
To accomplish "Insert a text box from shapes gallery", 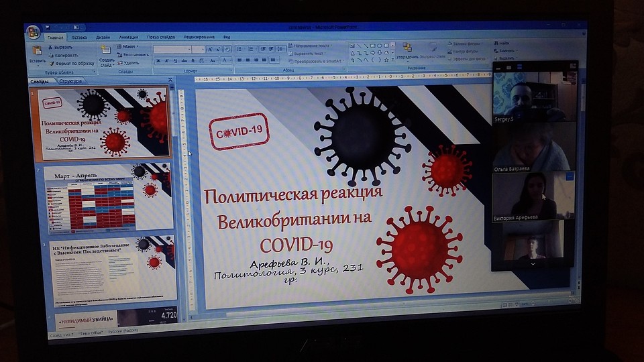I will pyautogui.click(x=352, y=46).
